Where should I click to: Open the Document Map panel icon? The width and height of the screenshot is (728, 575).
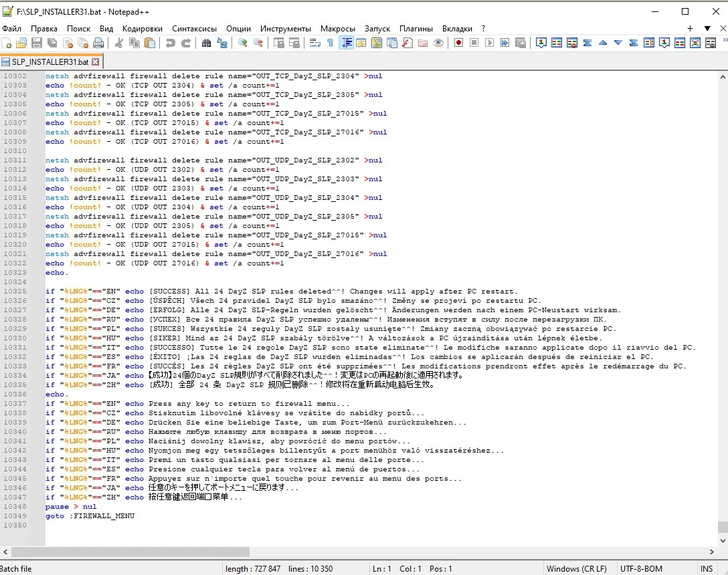[377, 43]
